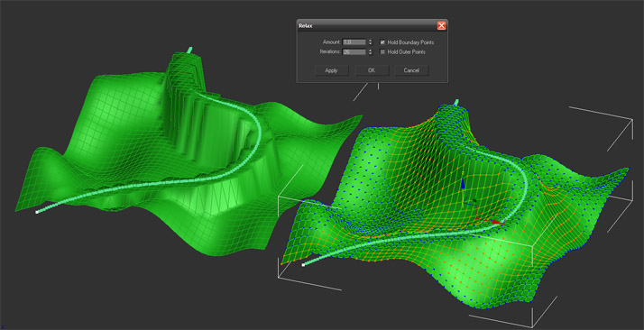Decrease Iterations with spinner down arrow
Screen dimensions: 644x330
pos(370,54)
